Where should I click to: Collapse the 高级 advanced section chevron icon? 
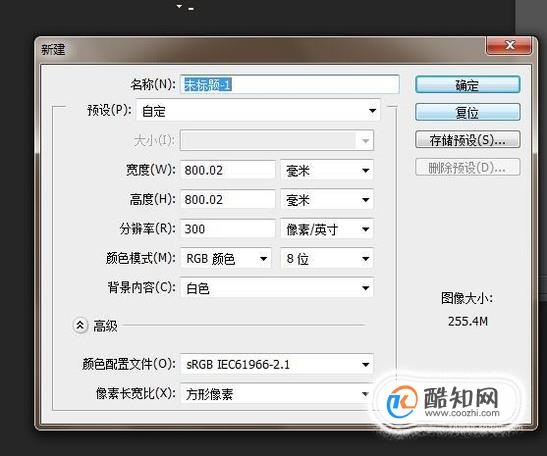coord(80,326)
